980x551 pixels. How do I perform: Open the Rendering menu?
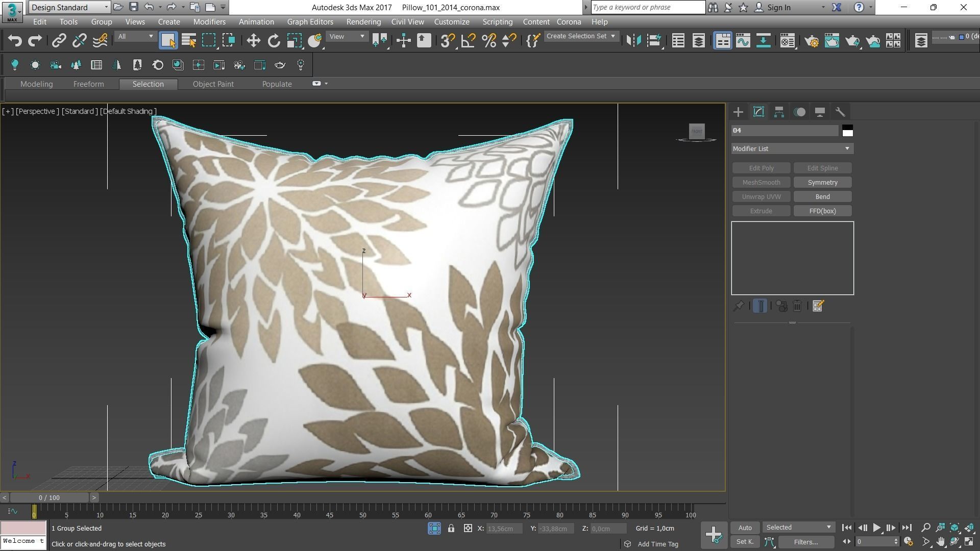pyautogui.click(x=363, y=22)
